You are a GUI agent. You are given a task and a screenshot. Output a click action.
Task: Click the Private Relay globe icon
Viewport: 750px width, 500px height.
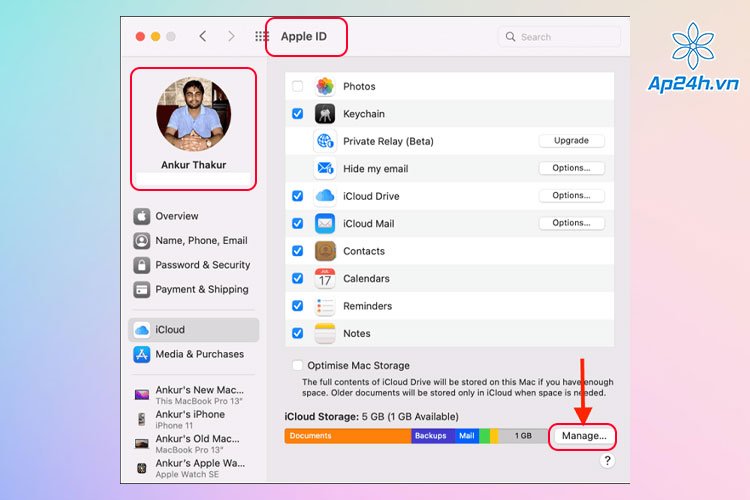point(325,141)
